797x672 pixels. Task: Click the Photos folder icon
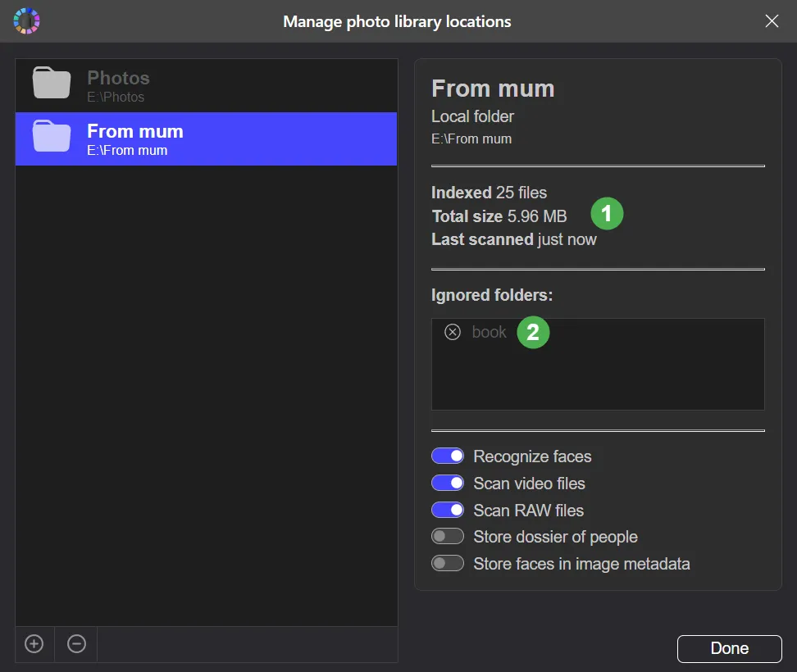(x=52, y=82)
